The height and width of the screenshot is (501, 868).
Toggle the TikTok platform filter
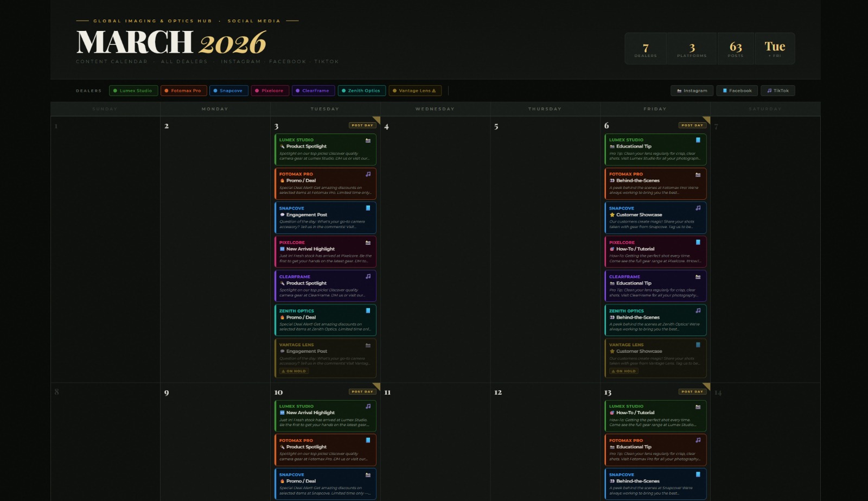[x=778, y=91]
